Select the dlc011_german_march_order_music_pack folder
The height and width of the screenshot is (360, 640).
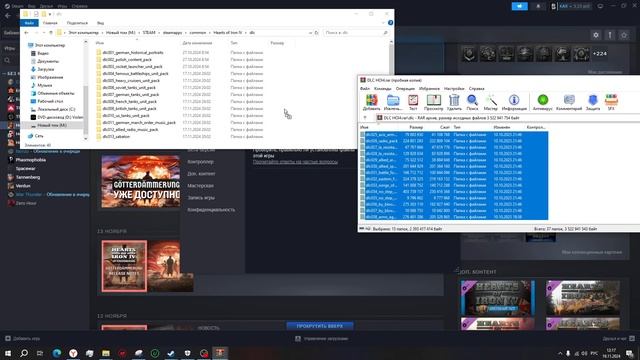pyautogui.click(x=136, y=122)
